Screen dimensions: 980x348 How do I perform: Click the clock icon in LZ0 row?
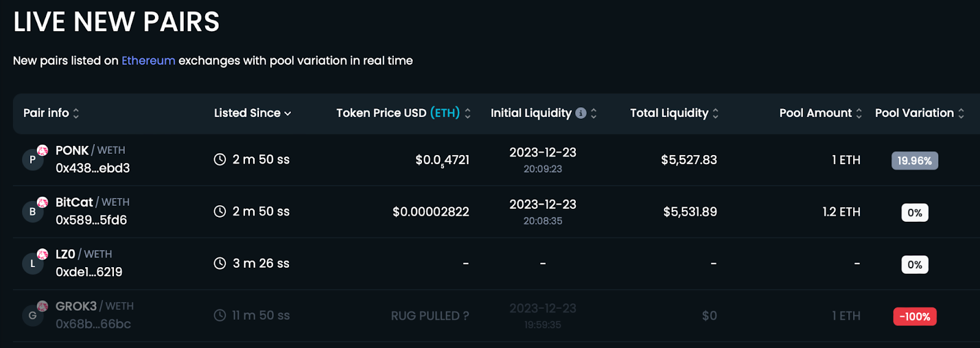point(220,263)
